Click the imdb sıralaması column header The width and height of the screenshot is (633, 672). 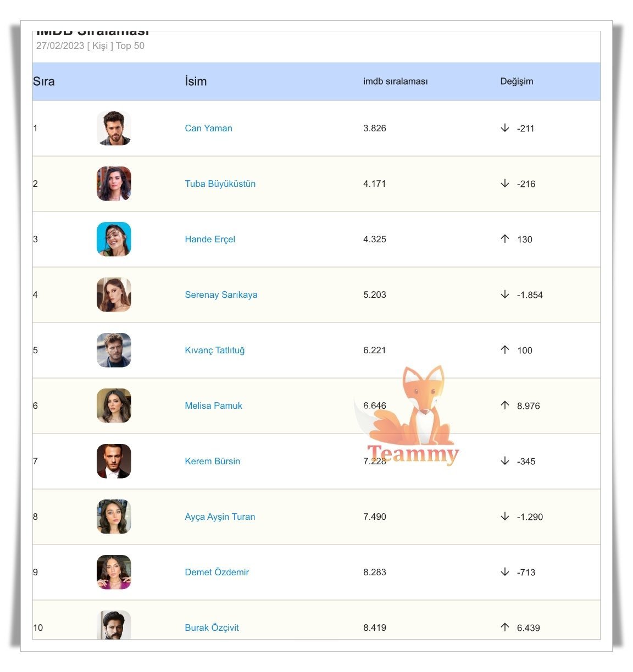click(x=395, y=81)
